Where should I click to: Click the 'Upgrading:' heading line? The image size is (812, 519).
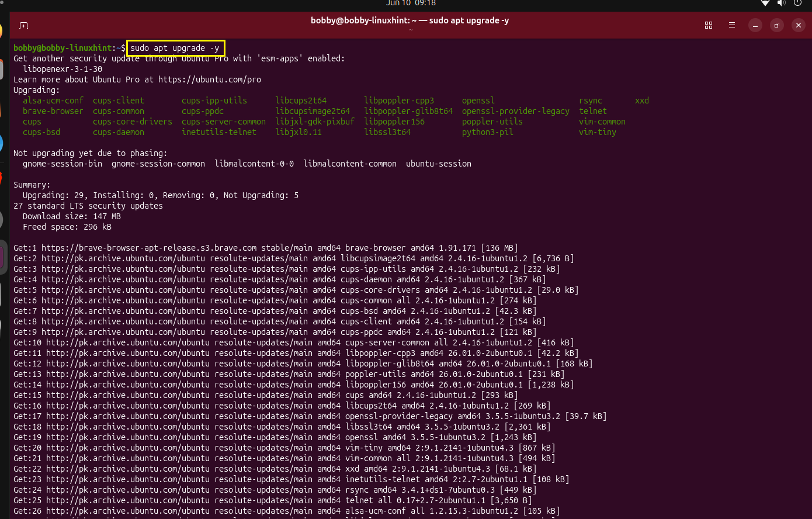pyautogui.click(x=37, y=90)
